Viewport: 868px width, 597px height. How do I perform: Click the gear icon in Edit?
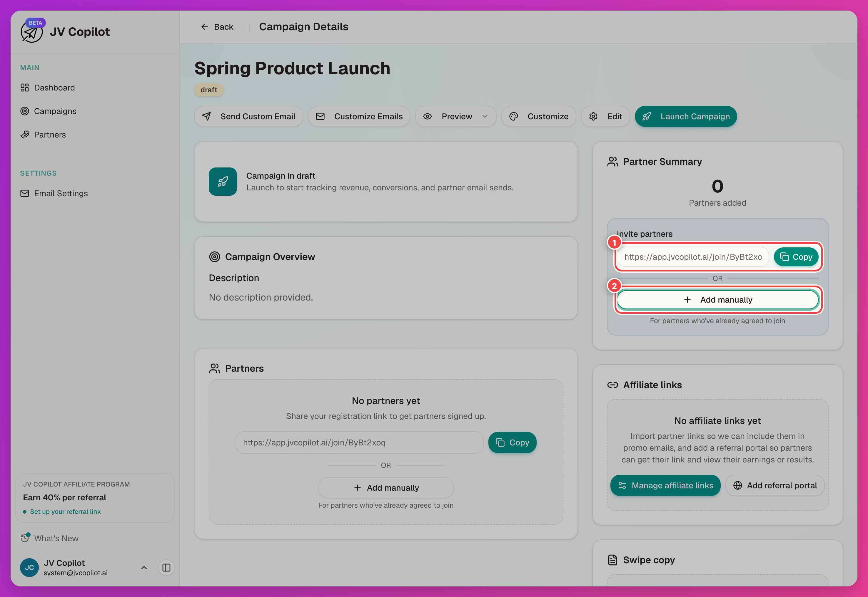click(x=593, y=116)
